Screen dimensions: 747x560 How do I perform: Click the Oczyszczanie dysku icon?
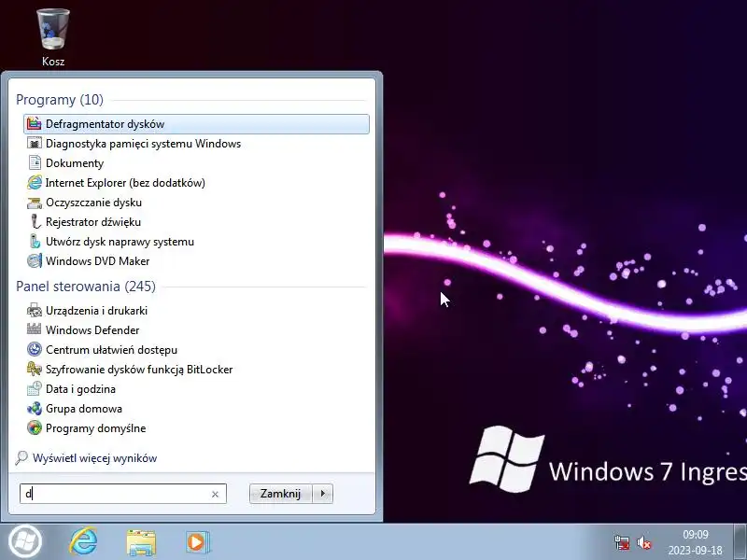click(x=35, y=203)
